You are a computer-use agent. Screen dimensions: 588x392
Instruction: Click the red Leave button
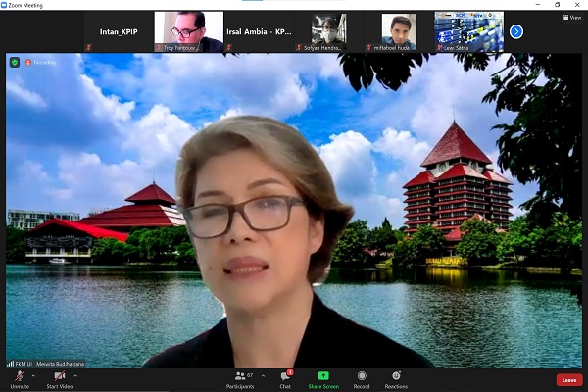click(568, 379)
